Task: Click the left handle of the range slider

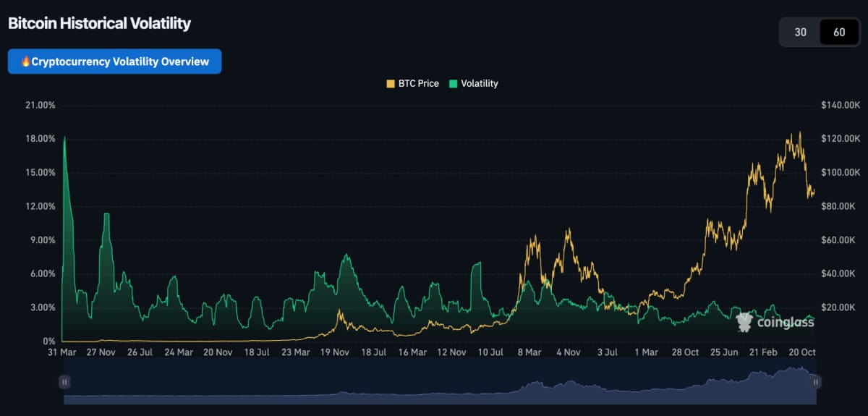Action: click(65, 381)
